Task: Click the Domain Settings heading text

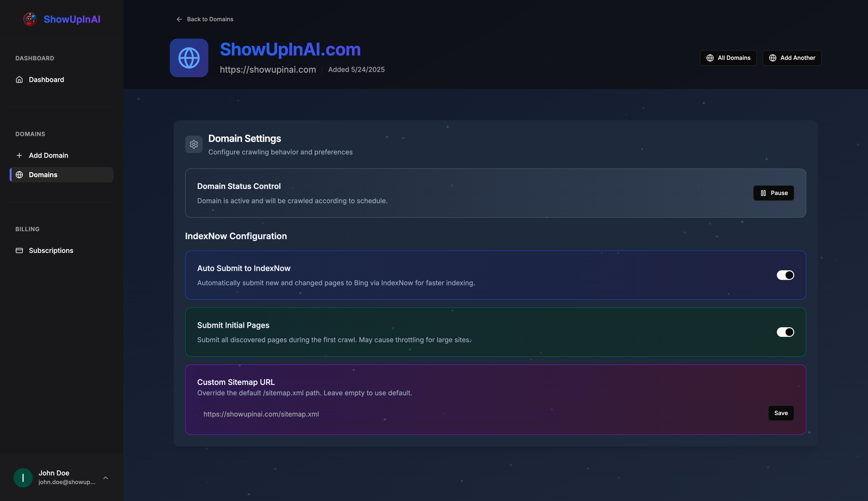Action: pos(244,138)
